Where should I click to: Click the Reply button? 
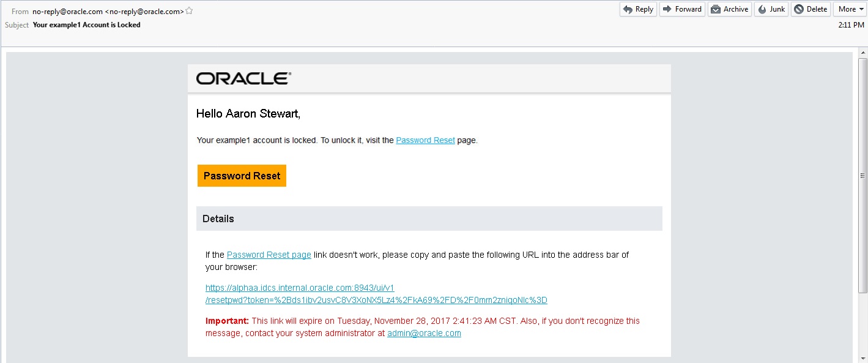638,9
